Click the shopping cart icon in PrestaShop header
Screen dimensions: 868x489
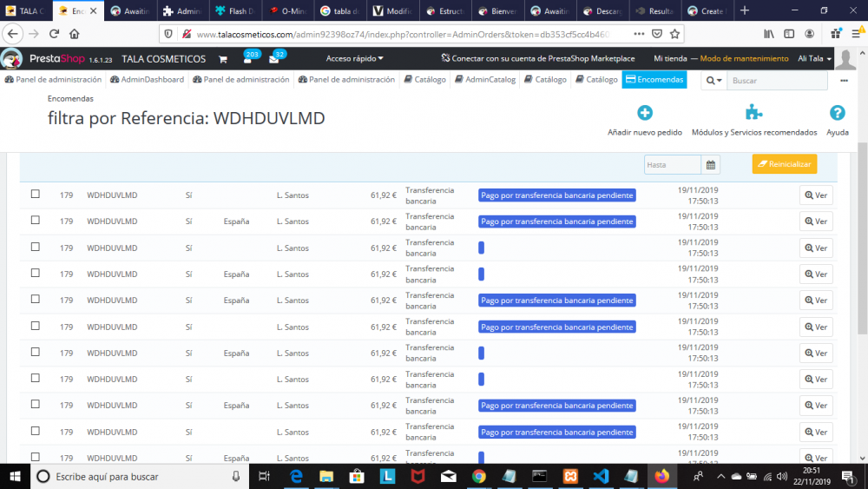coord(223,59)
